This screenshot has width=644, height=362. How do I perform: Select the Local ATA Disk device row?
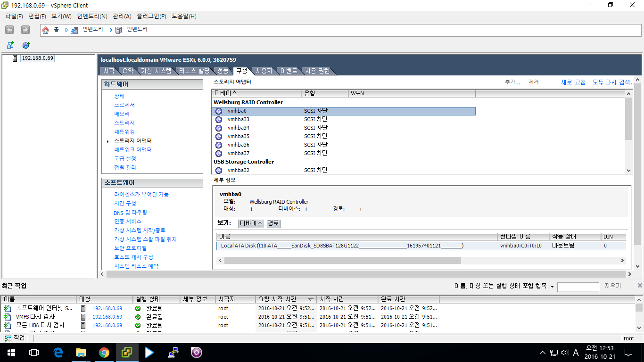click(421, 246)
